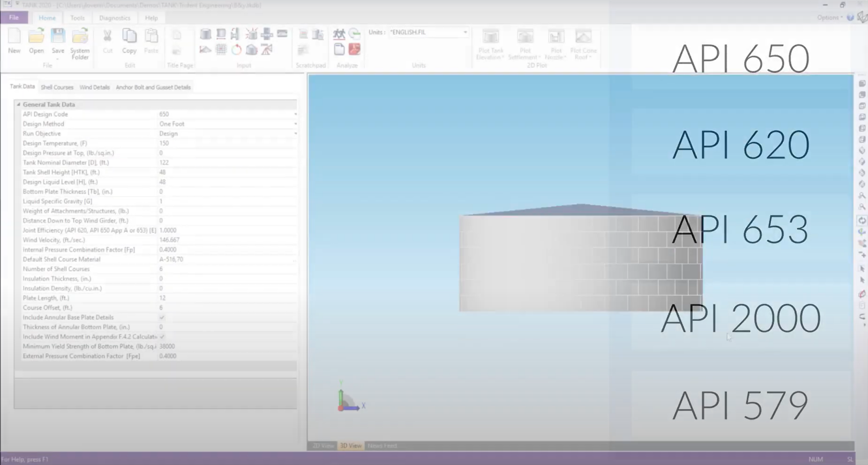This screenshot has width=868, height=465.
Task: Open the API Design Code dropdown
Action: point(295,114)
